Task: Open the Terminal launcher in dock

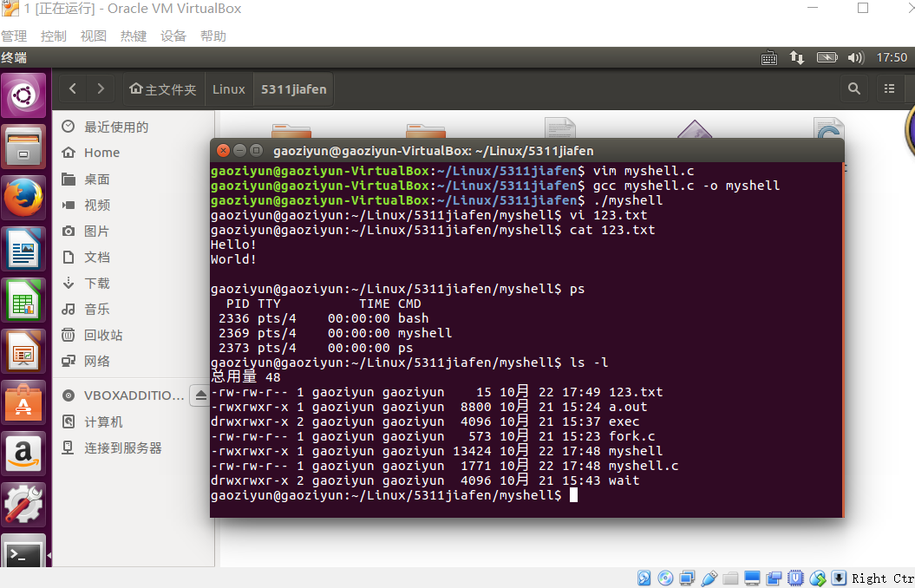Action: click(23, 552)
